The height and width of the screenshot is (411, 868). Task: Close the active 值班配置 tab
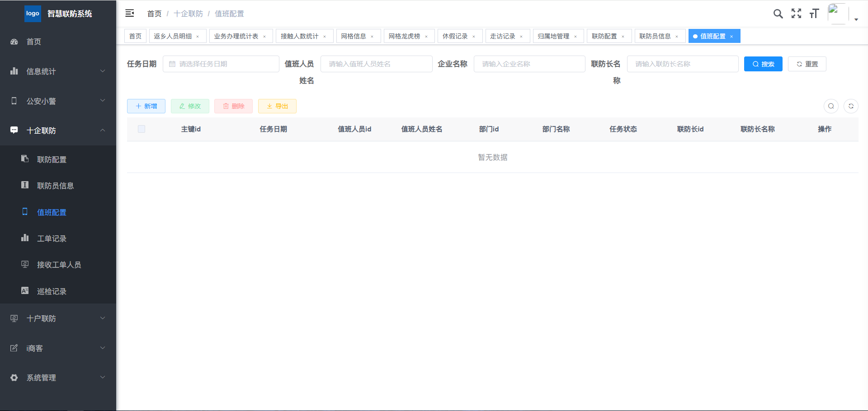click(x=731, y=37)
